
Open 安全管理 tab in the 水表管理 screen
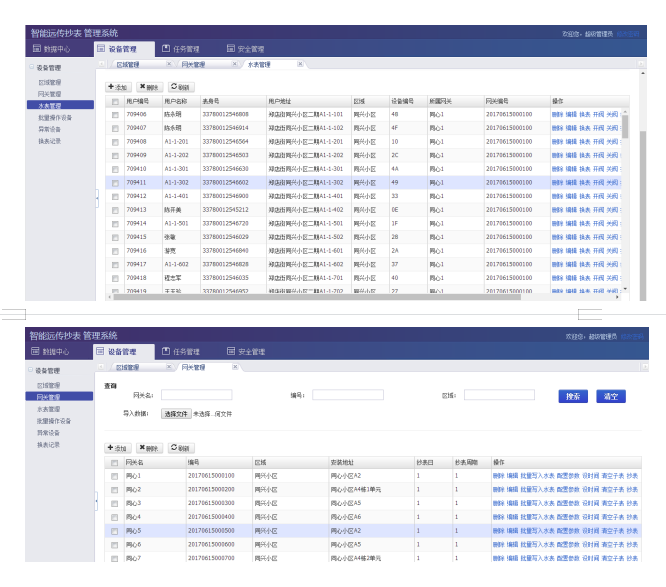click(x=246, y=49)
